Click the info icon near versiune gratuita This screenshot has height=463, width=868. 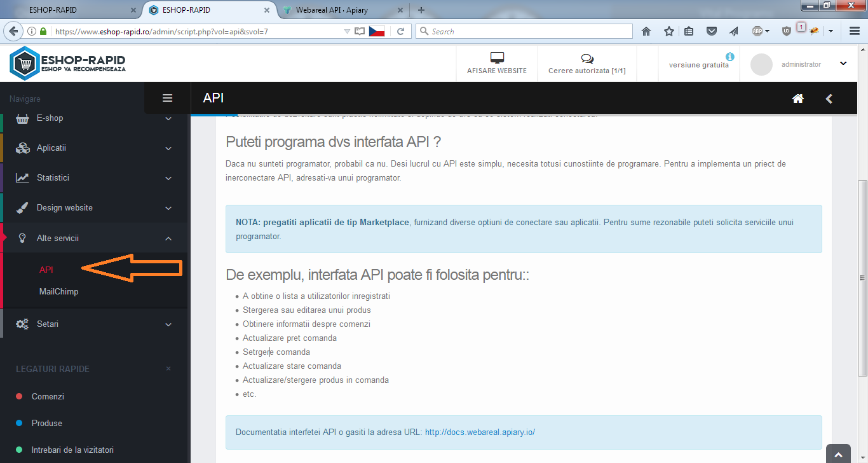730,57
